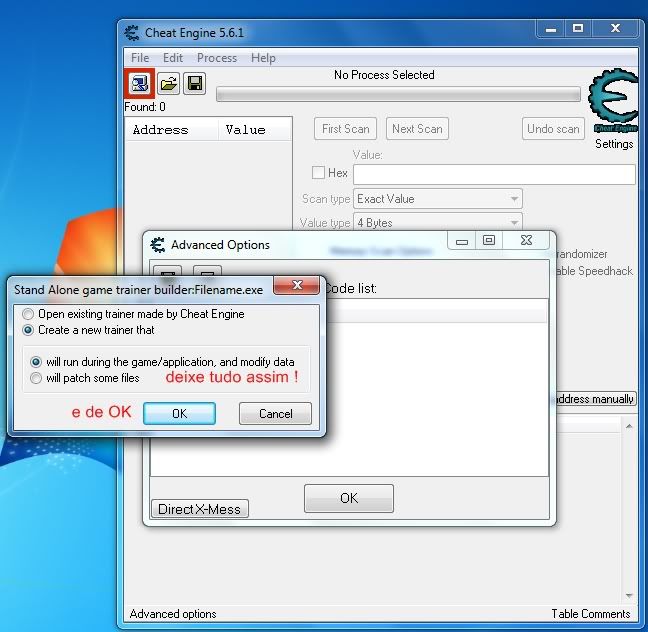This screenshot has width=648, height=632.
Task: Select Open existing trainer radio option
Action: click(x=29, y=314)
